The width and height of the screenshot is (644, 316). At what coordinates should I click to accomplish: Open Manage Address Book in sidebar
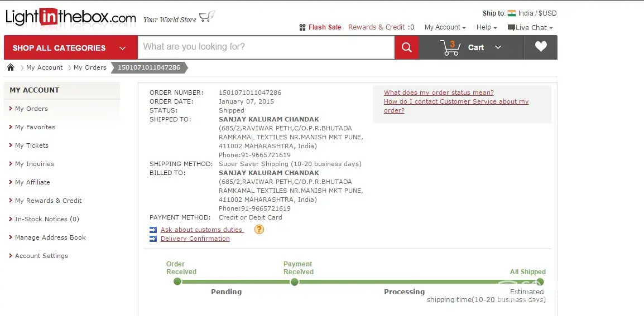(50, 237)
